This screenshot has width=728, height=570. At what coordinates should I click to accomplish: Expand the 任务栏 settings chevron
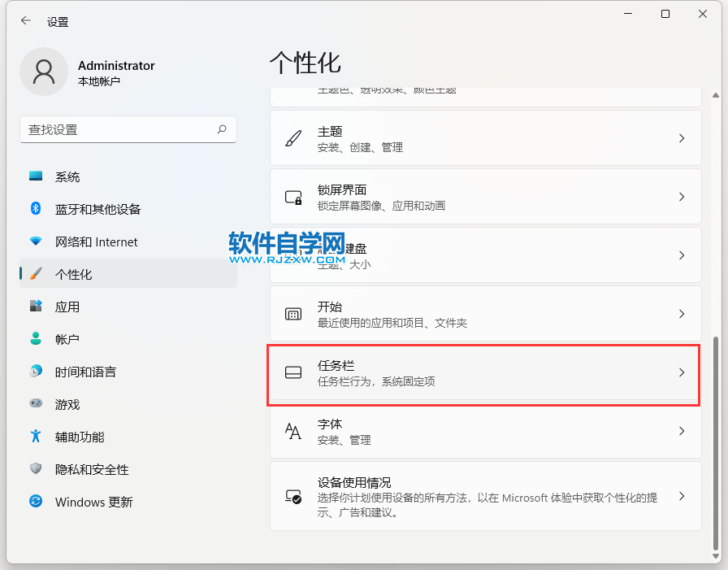click(x=682, y=372)
